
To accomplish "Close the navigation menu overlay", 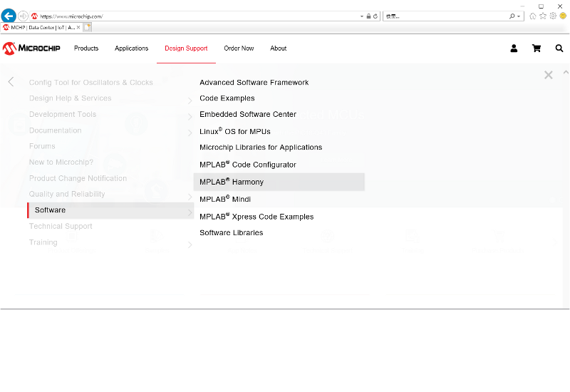I will pyautogui.click(x=548, y=75).
